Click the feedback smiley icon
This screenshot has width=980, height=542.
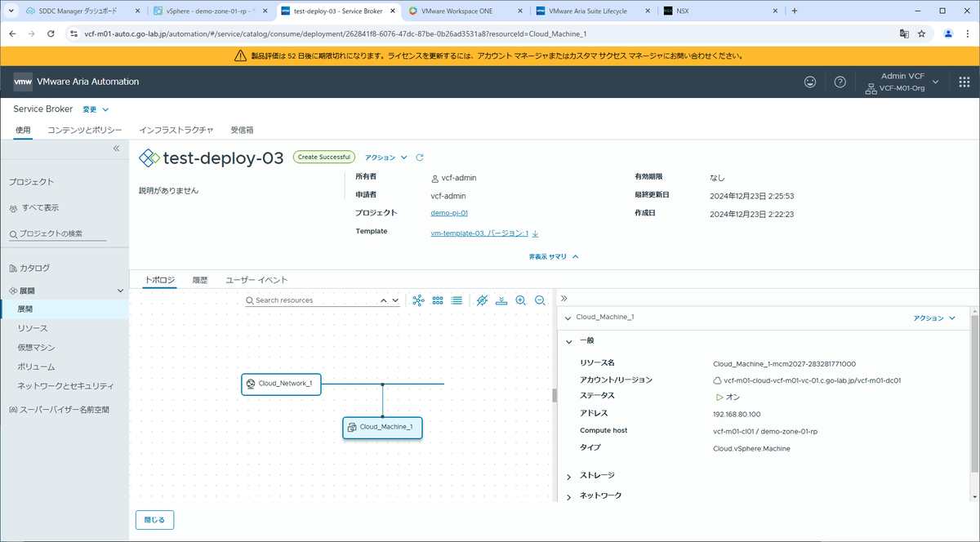(810, 82)
